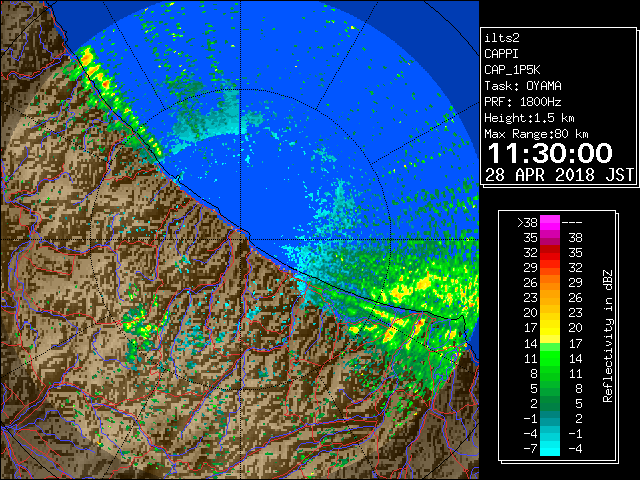
Task: Click the '---' legend entry
Action: pyautogui.click(x=572, y=223)
